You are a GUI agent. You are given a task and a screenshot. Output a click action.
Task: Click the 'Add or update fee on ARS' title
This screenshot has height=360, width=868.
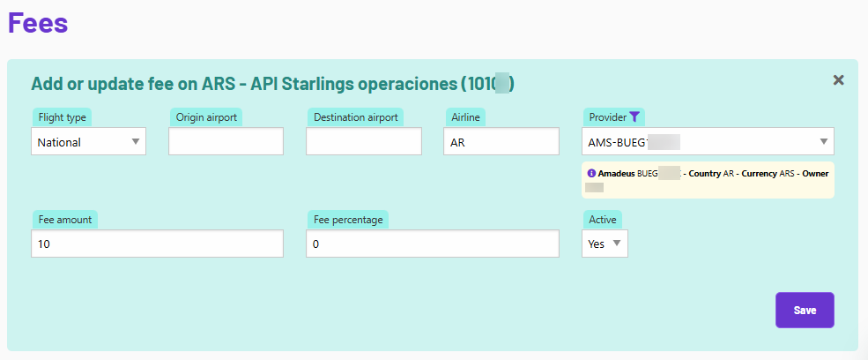[x=272, y=84]
